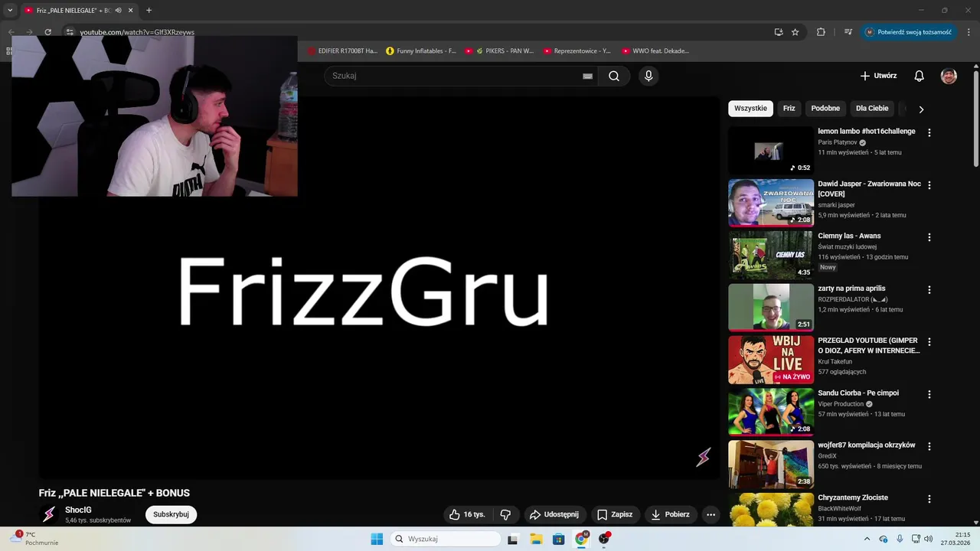Screen dimensions: 980x551
Task: Install app icon in address bar
Action: [x=779, y=32]
